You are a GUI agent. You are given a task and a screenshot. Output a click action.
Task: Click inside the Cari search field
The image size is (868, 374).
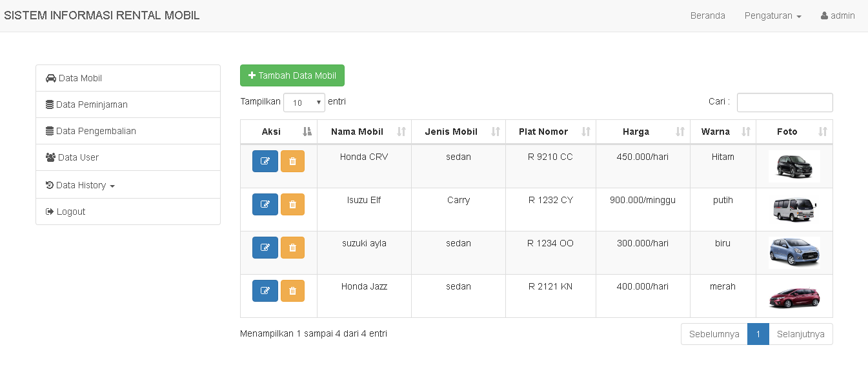pyautogui.click(x=785, y=102)
